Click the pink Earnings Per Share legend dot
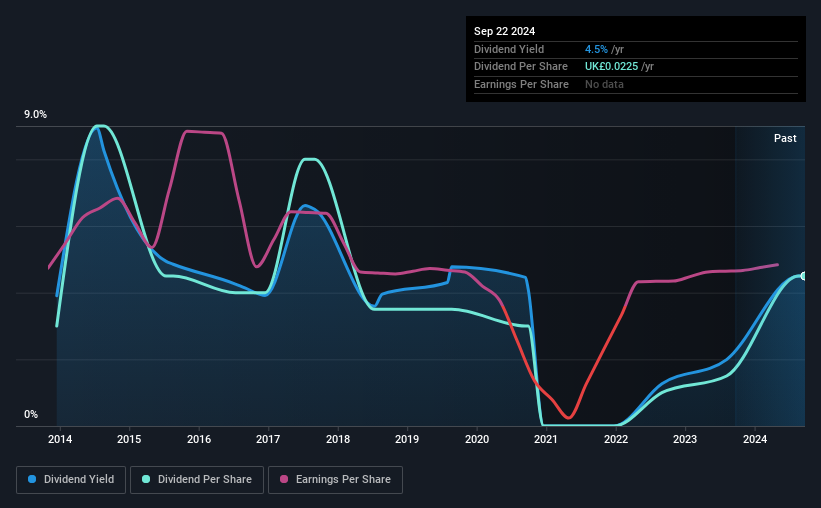The width and height of the screenshot is (821, 508). [x=284, y=479]
